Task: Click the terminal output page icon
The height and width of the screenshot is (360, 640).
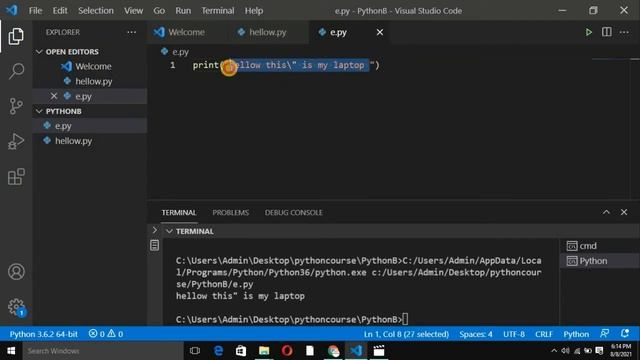Action: (154, 245)
